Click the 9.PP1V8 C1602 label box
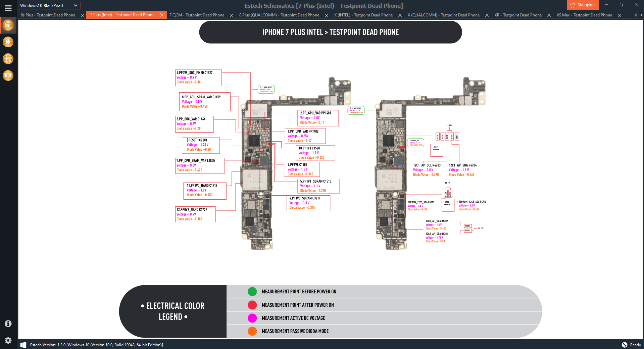 tap(302, 169)
